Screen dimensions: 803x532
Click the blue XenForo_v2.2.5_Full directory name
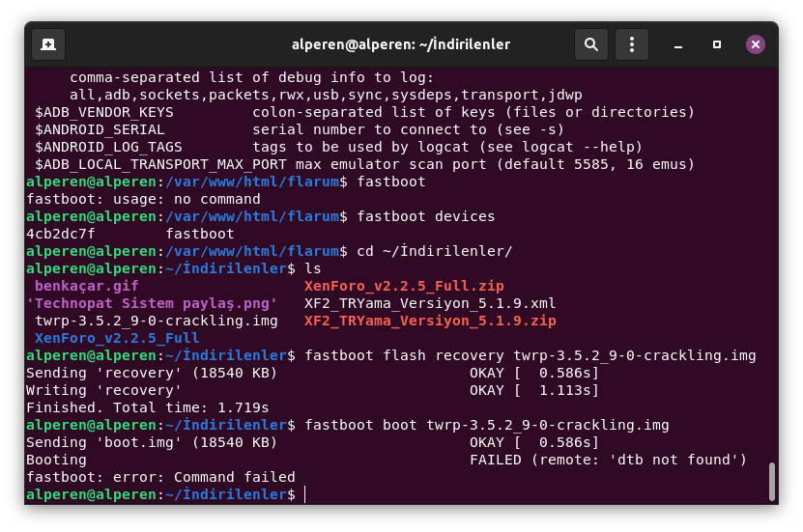(117, 338)
